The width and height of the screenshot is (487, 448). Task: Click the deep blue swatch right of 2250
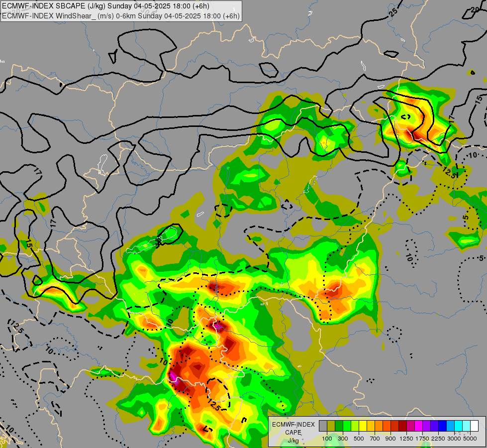pyautogui.click(x=442, y=426)
